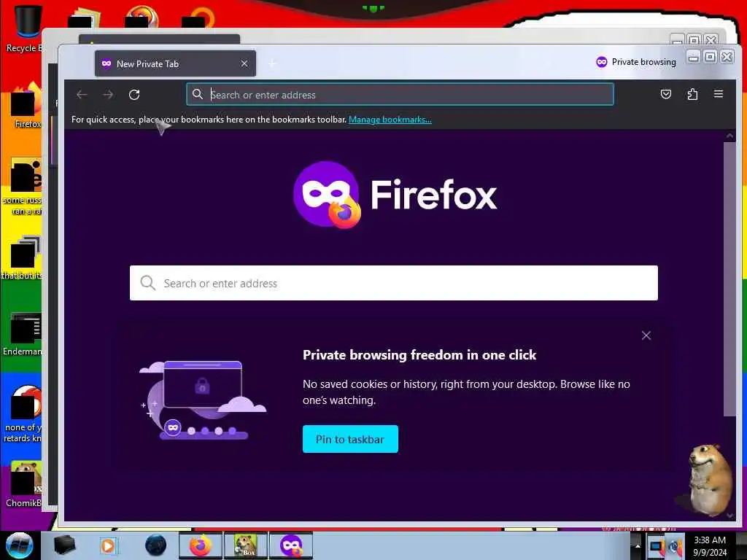
Task: Select the ChomikBox desktop icon
Action: tap(24, 483)
